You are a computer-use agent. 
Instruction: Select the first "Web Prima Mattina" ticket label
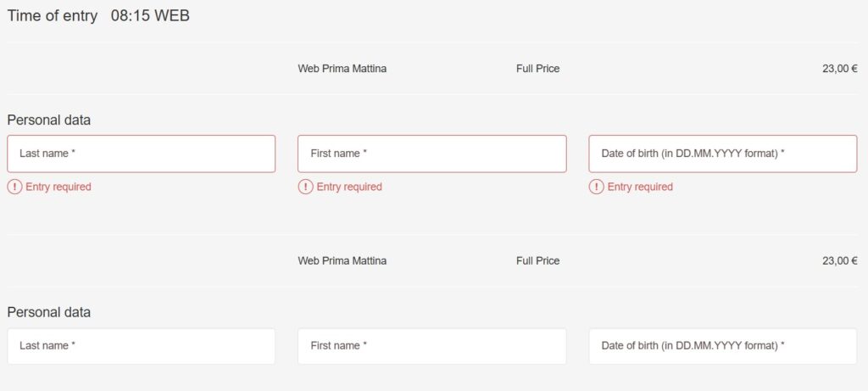[342, 69]
